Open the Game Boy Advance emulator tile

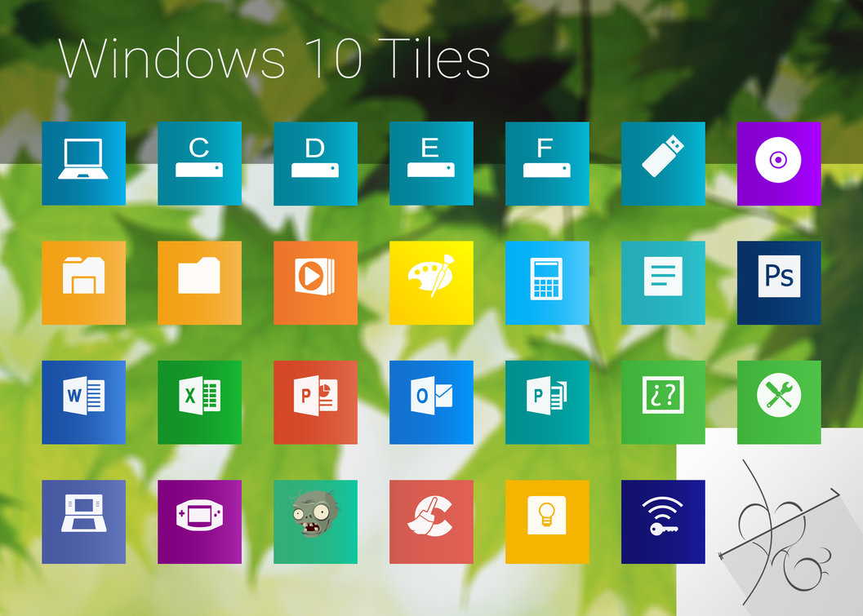point(199,522)
